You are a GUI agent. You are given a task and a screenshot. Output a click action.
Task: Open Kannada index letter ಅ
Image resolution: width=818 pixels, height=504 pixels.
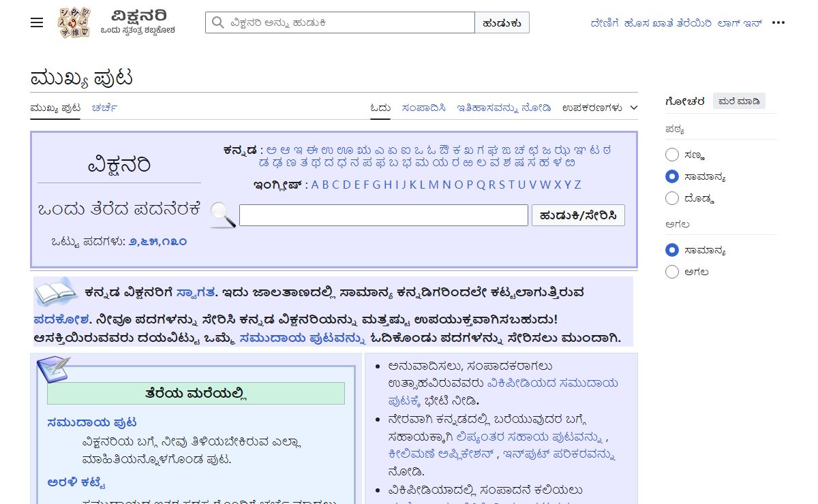click(x=271, y=149)
